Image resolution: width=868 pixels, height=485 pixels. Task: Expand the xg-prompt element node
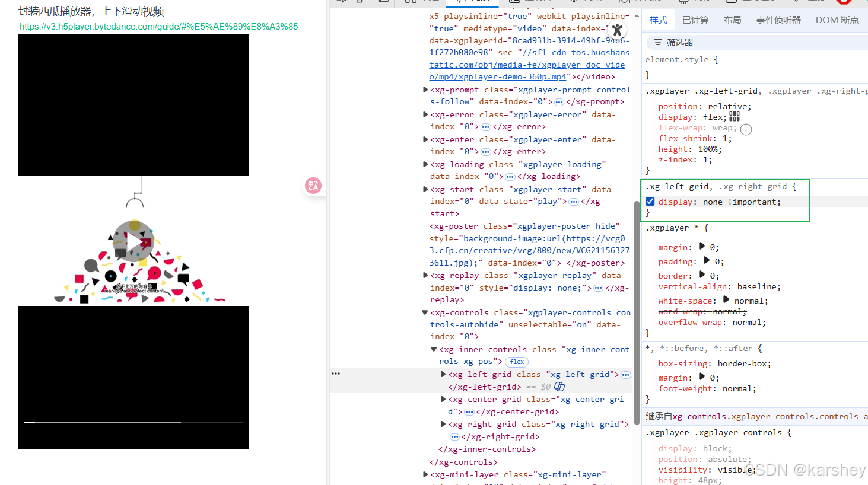(x=425, y=90)
